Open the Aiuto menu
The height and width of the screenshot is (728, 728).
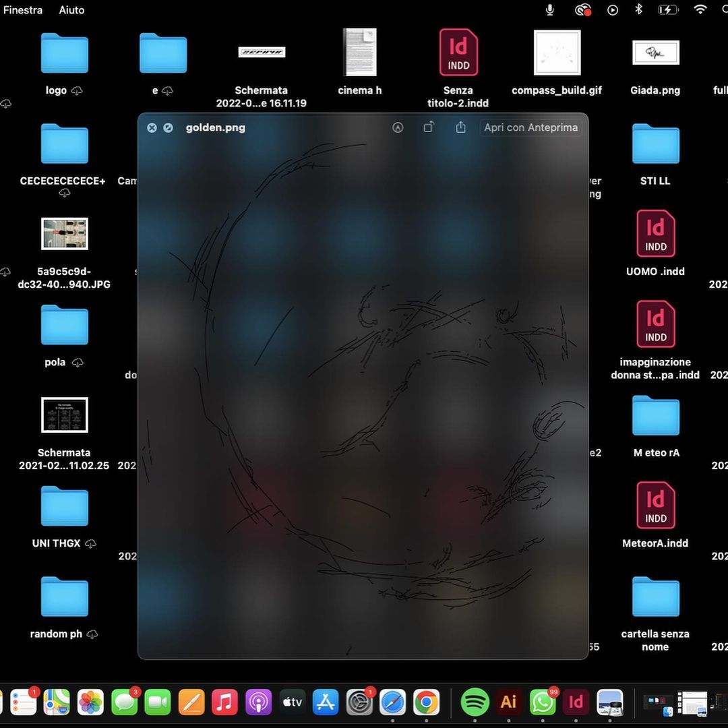[x=71, y=10]
